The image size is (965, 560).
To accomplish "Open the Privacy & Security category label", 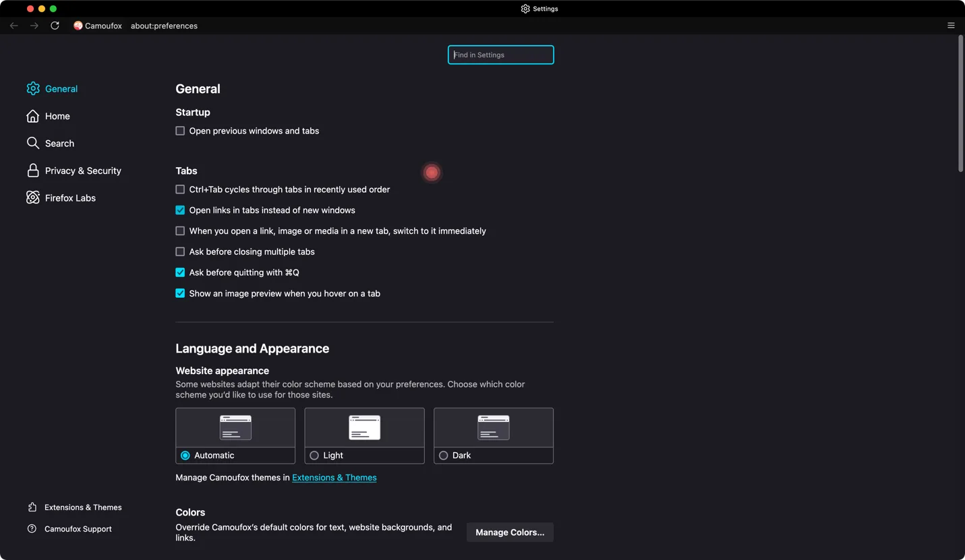I will pyautogui.click(x=83, y=170).
